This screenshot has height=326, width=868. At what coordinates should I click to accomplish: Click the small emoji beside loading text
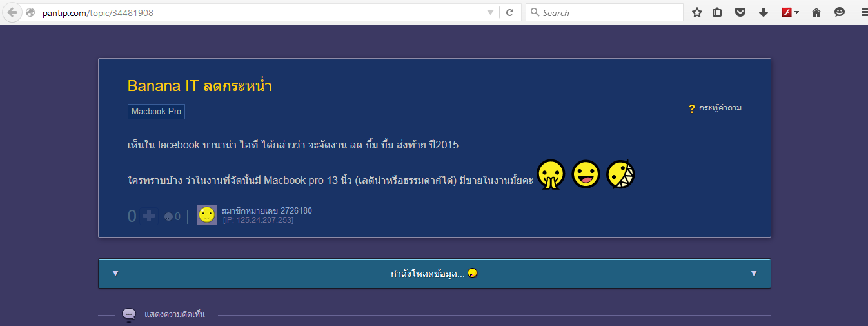click(x=473, y=273)
